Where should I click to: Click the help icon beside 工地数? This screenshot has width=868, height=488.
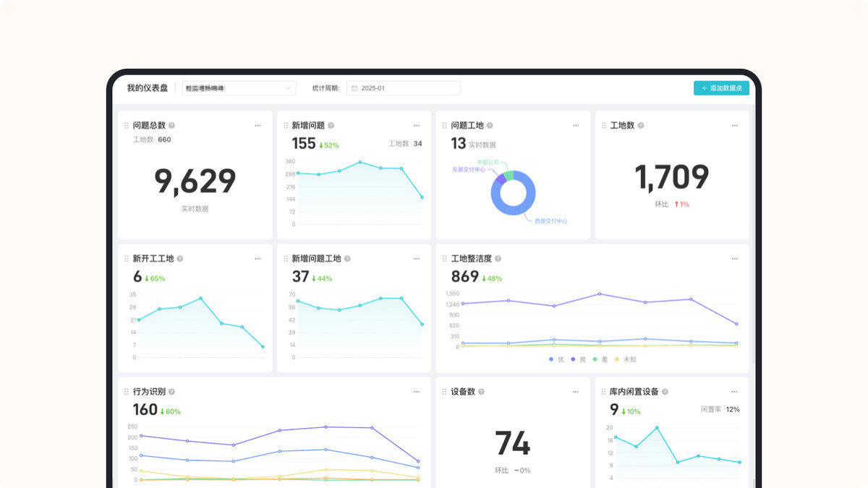641,125
